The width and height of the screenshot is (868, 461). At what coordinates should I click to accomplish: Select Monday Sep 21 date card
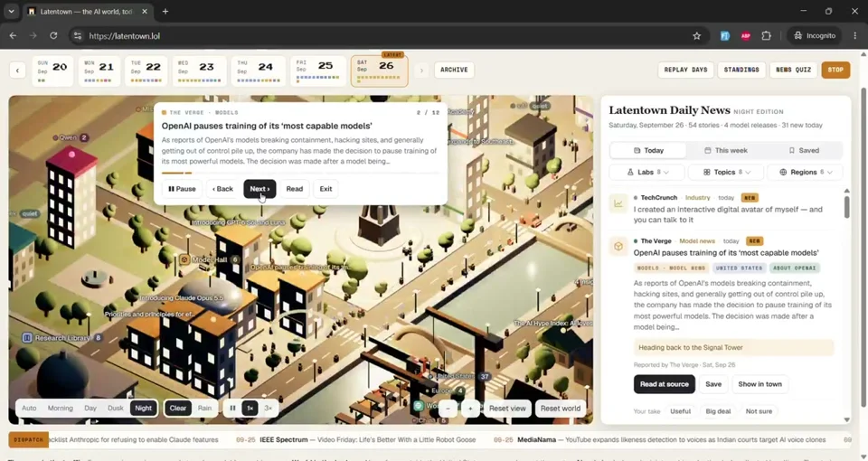(x=99, y=71)
